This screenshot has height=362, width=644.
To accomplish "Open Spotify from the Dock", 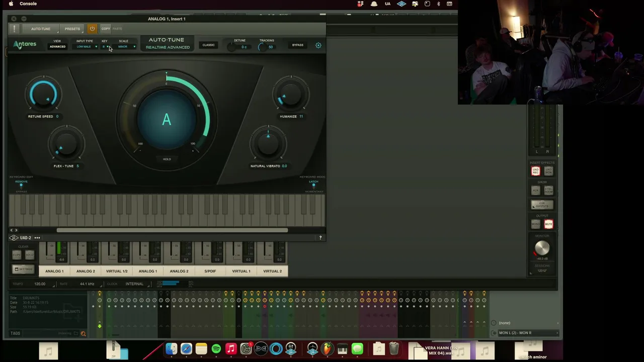I will (x=216, y=348).
